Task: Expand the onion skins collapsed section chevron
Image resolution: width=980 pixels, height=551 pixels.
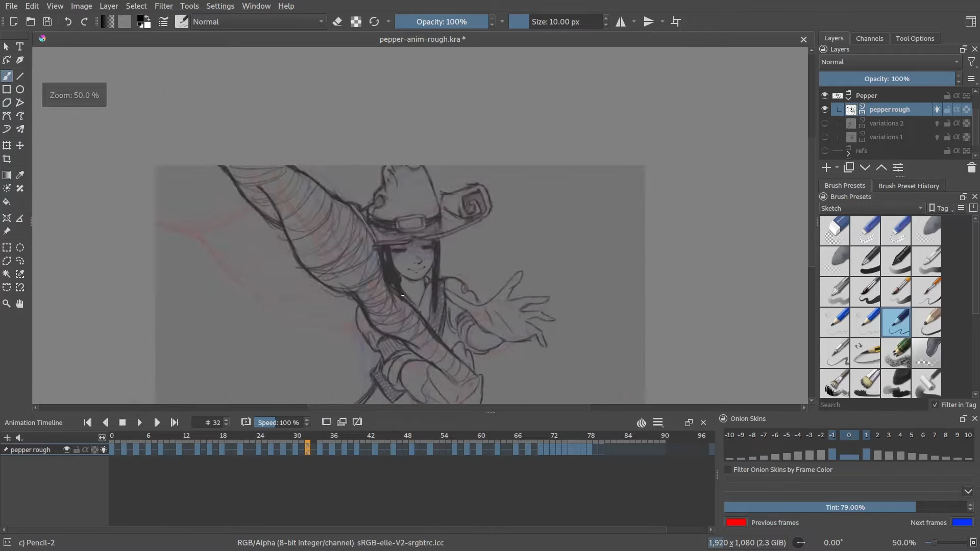Action: 968,491
